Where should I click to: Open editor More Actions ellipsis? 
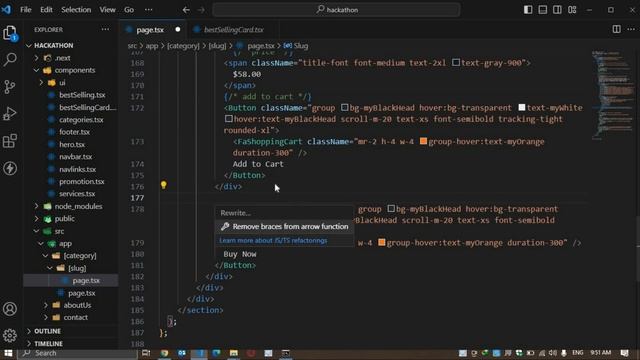tap(631, 29)
